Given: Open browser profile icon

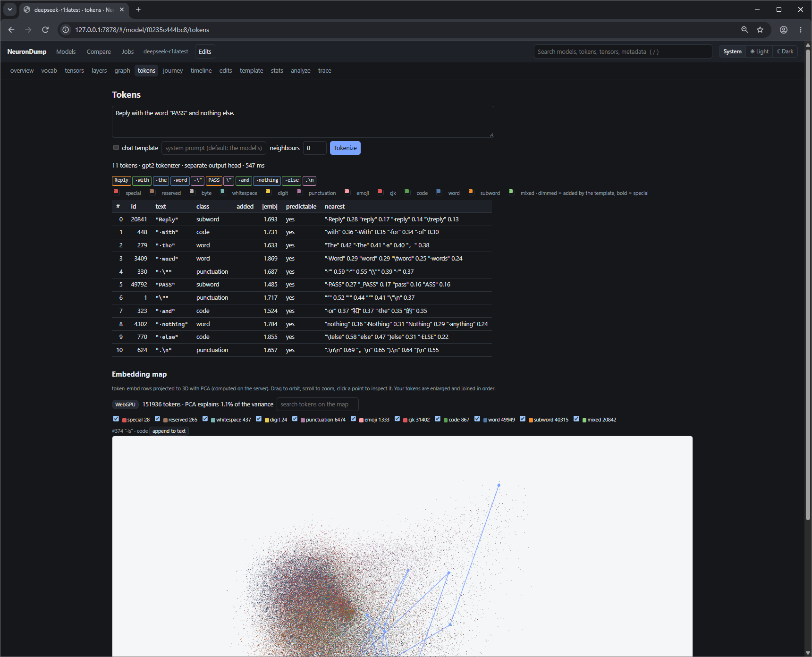Looking at the screenshot, I should click(784, 30).
